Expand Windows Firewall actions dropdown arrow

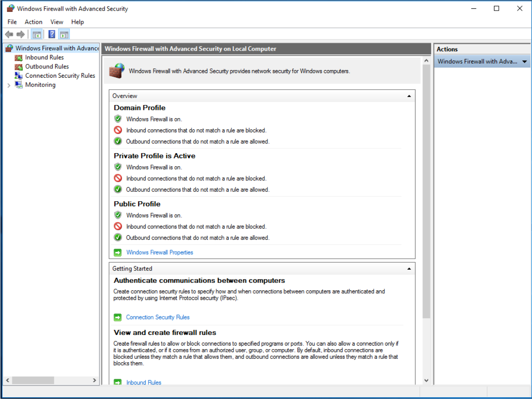(524, 62)
